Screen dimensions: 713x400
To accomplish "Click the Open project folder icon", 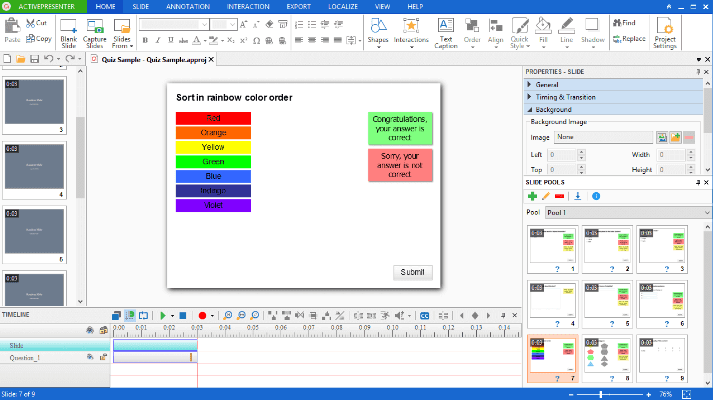I will pyautogui.click(x=20, y=59).
